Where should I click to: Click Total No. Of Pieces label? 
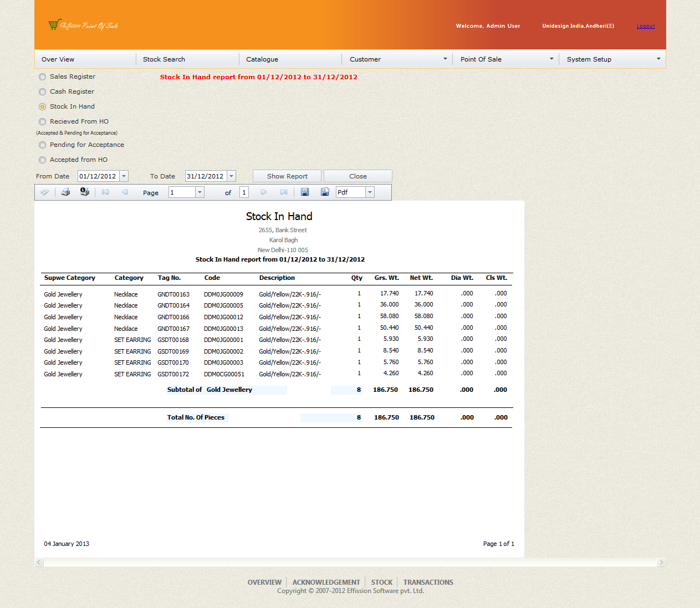(196, 417)
